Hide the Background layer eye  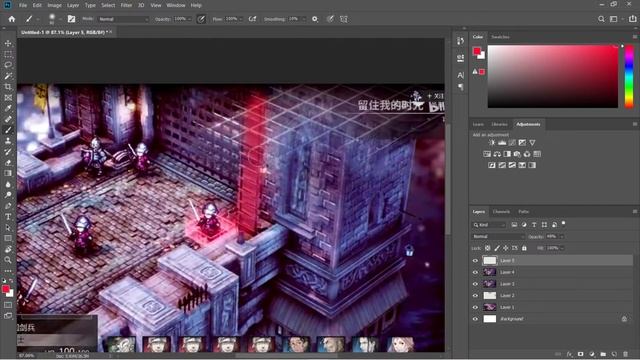[475, 319]
